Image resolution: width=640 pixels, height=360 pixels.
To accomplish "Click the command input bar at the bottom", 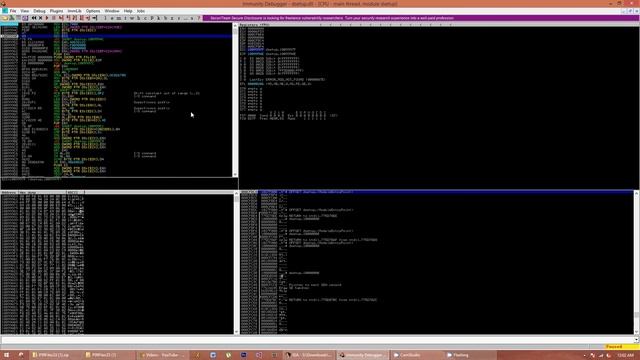I will [317, 340].
